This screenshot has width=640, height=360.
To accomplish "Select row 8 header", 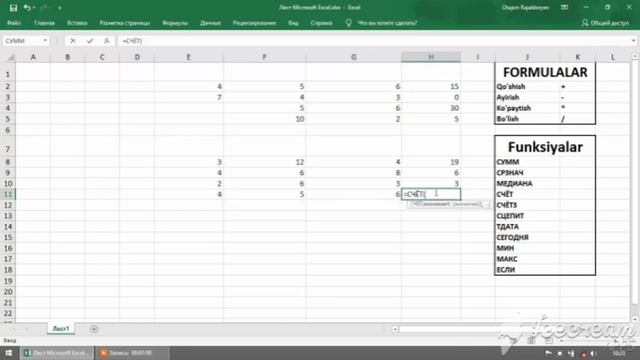I will [8, 162].
